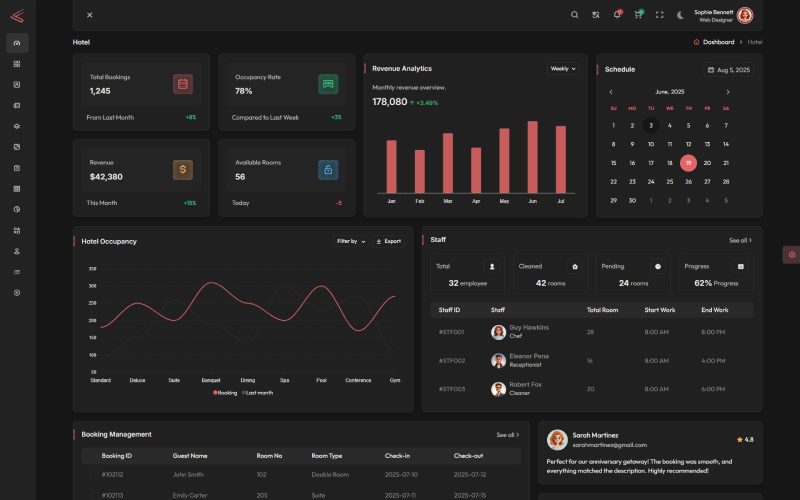
Task: Check the box for booking #102112
Action: tap(89, 475)
